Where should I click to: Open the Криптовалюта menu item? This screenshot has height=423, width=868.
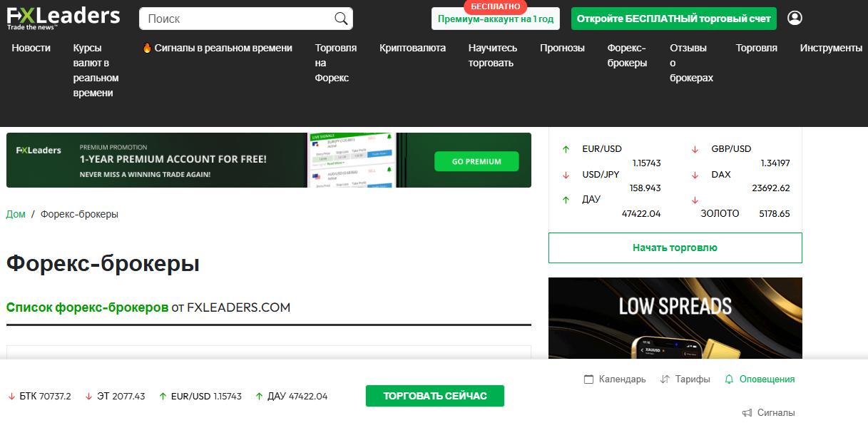point(413,48)
